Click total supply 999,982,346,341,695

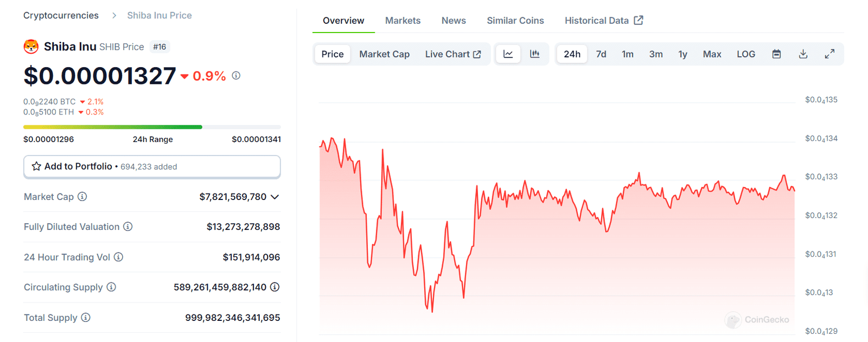[x=233, y=318]
